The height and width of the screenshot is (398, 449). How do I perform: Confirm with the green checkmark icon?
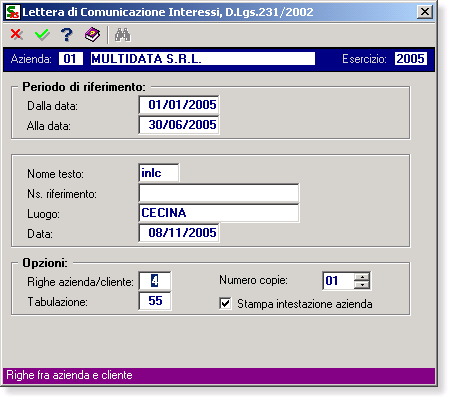click(42, 34)
